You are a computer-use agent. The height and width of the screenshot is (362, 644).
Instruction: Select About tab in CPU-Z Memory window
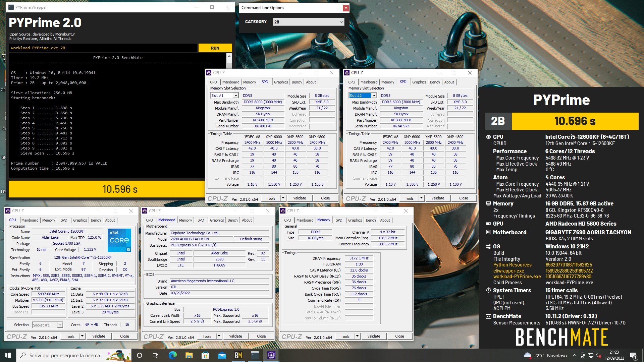click(x=385, y=220)
